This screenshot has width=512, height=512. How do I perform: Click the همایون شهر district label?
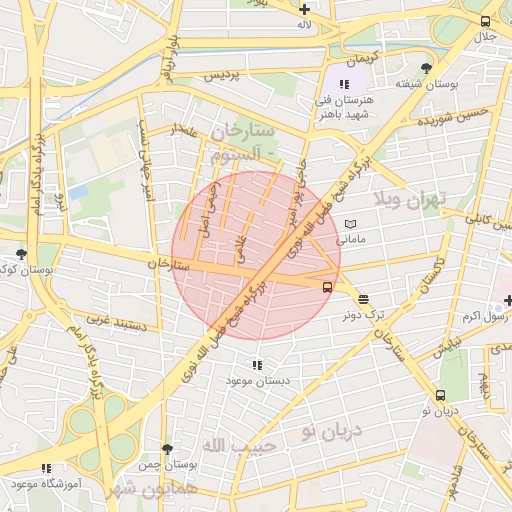pyautogui.click(x=152, y=490)
